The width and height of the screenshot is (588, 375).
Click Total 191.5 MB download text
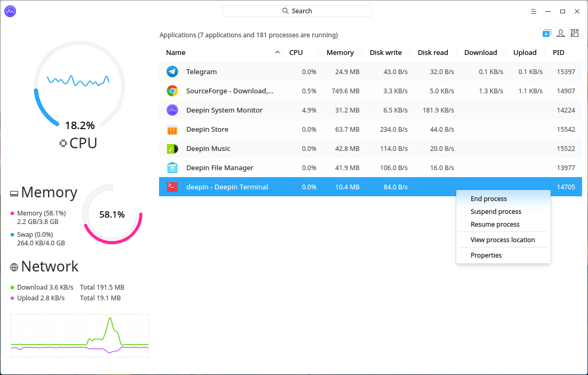102,287
